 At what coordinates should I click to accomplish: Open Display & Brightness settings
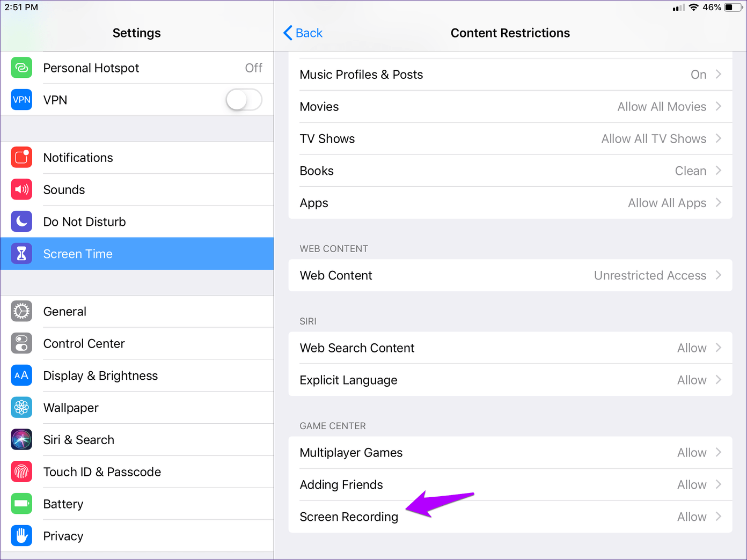click(x=100, y=375)
